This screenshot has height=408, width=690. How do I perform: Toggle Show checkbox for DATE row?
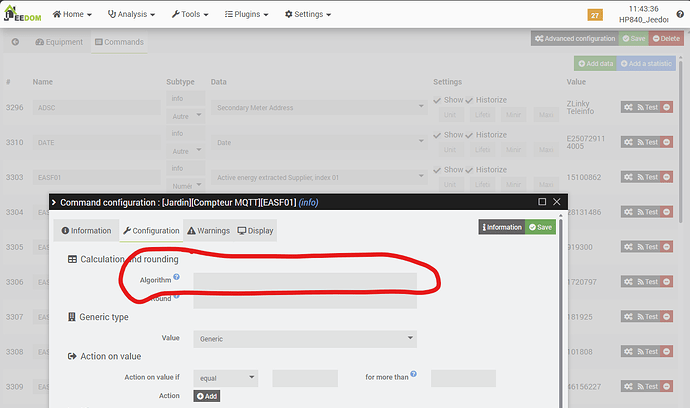[x=437, y=135]
